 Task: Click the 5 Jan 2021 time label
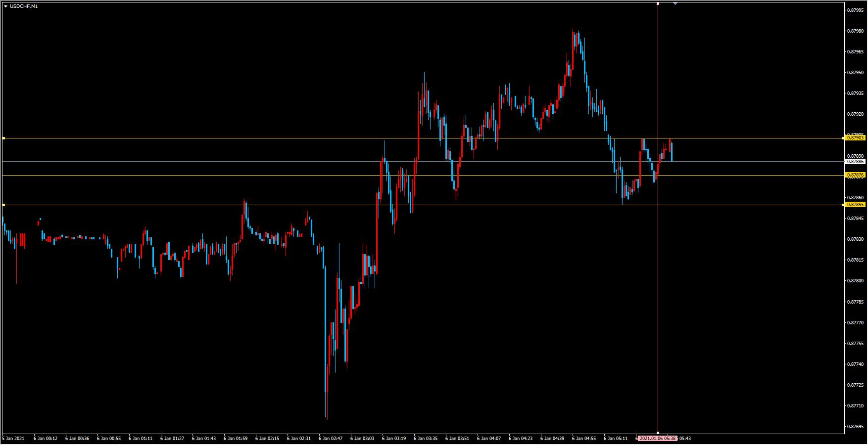coord(13,439)
